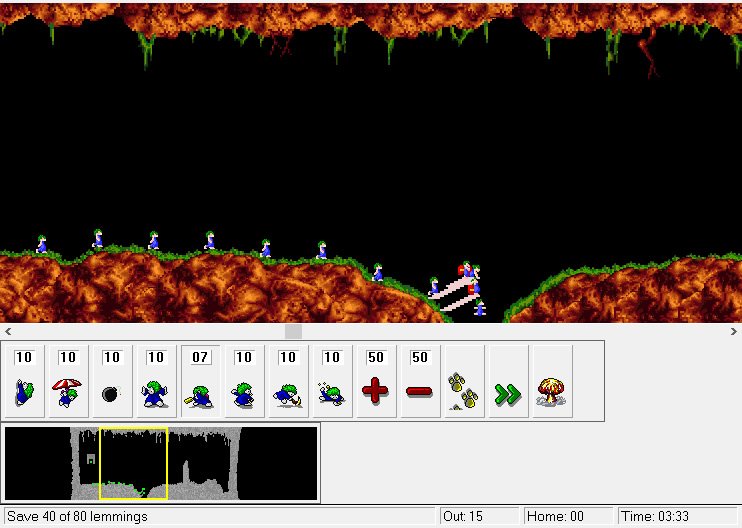Viewport: 742px width, 528px height.
Task: Click the builder lemming atop pink stairs
Action: click(x=467, y=269)
